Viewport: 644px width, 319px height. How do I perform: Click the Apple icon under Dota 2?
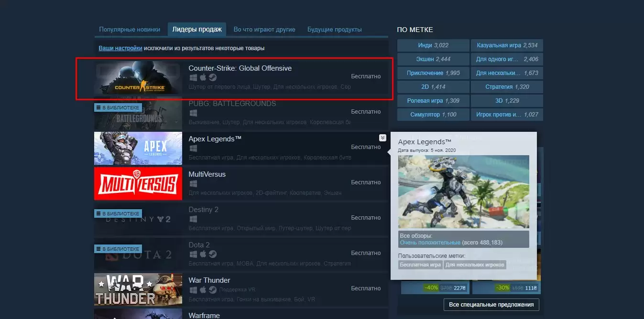[203, 255]
